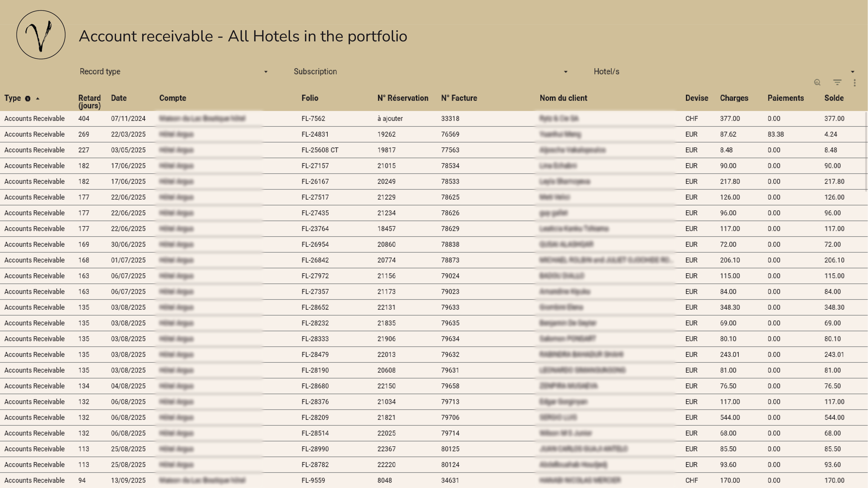Click folio FL-25608 CT cell
The width and height of the screenshot is (868, 488).
pyautogui.click(x=320, y=150)
